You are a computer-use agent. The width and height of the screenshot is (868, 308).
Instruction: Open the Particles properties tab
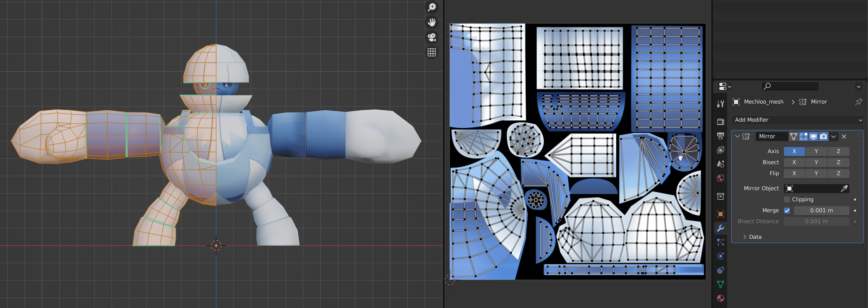click(720, 242)
